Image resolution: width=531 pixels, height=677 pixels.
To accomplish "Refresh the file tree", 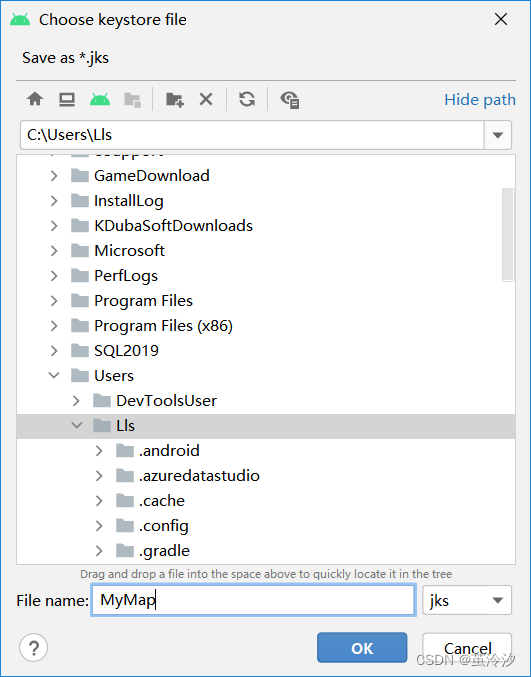I will (x=247, y=99).
